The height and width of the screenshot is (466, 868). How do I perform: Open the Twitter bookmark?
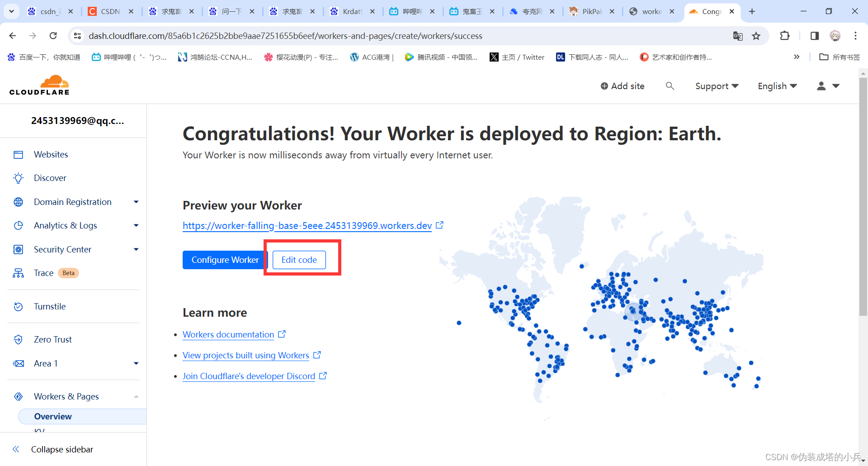click(517, 57)
